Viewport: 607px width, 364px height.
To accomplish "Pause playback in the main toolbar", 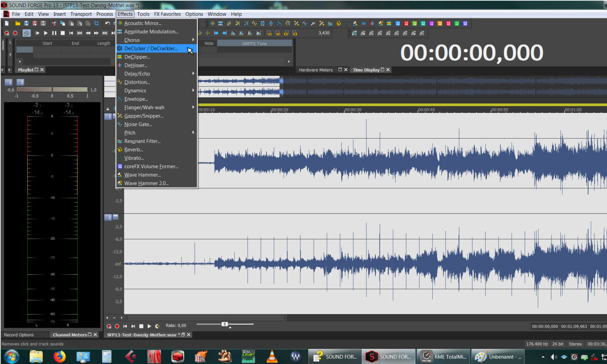I will tap(54, 33).
